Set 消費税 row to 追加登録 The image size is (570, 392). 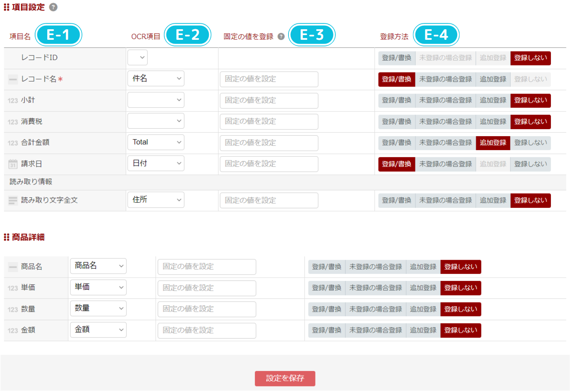point(493,122)
